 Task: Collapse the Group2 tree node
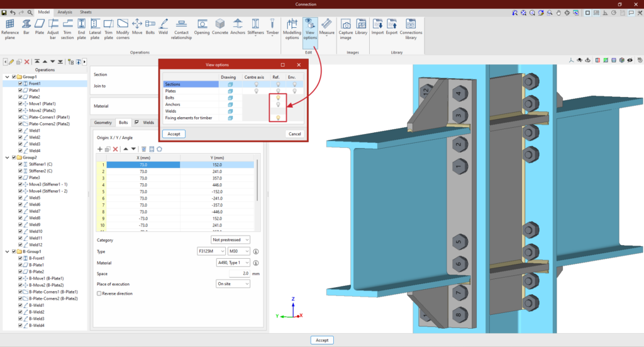tap(6, 157)
